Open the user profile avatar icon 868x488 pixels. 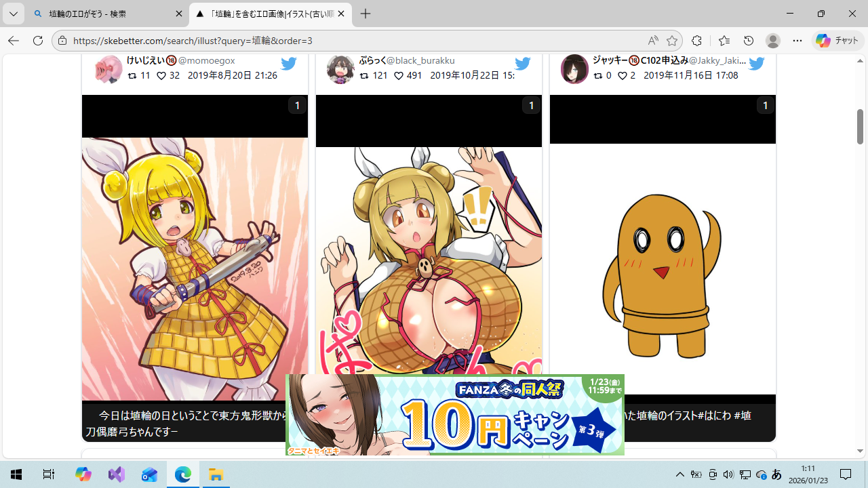pos(773,41)
